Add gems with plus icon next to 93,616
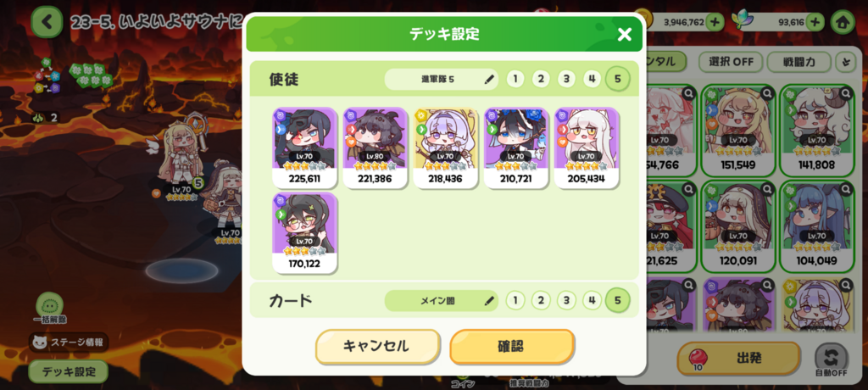 (815, 22)
